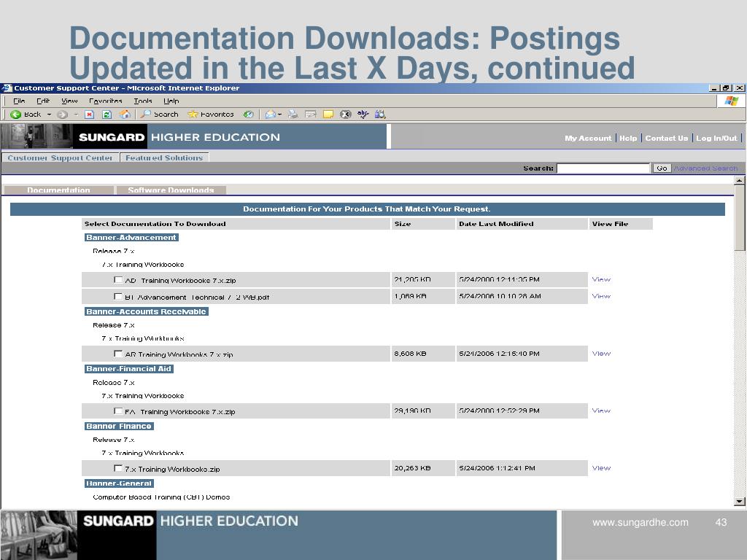
Task: Switch to Featured Solutions tab
Action: (164, 157)
